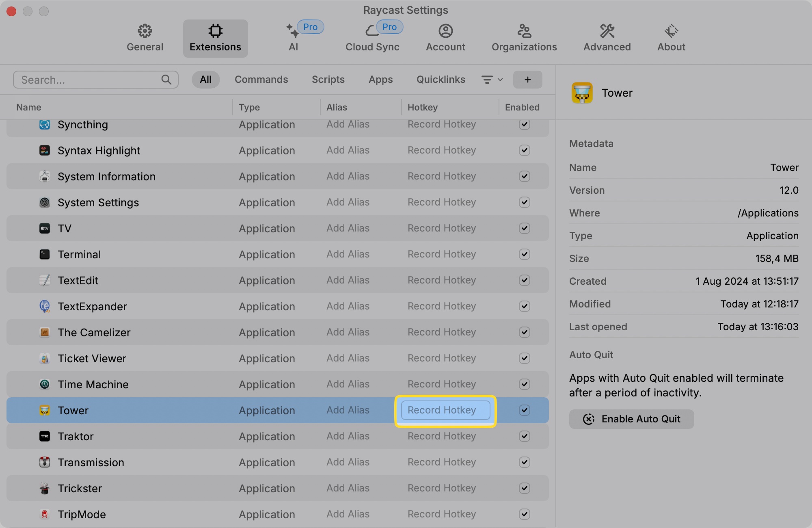Select the Account profile icon
Viewport: 812px width, 528px height.
pos(445,31)
